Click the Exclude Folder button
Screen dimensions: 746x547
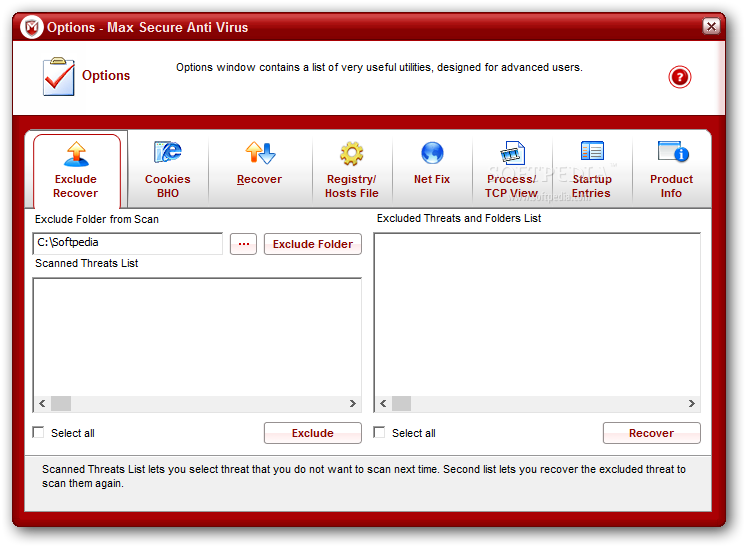pyautogui.click(x=313, y=244)
